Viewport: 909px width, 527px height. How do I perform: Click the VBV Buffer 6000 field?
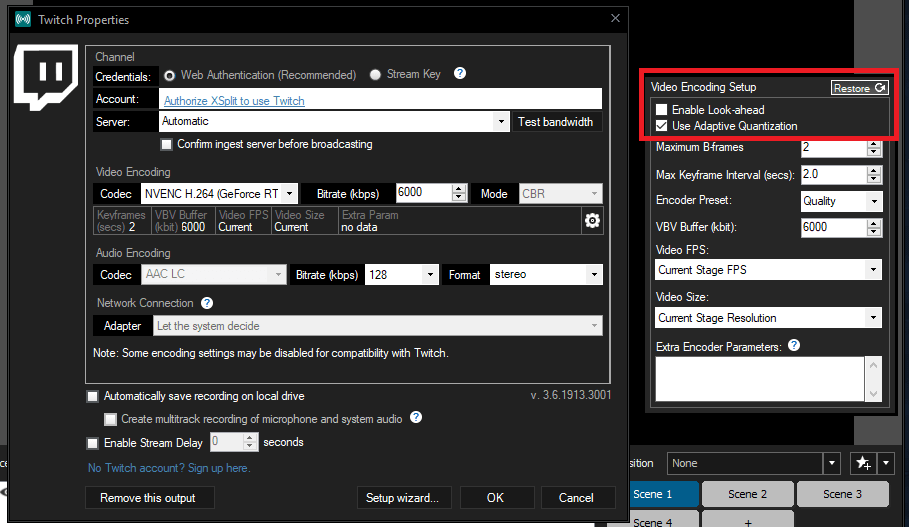833,227
